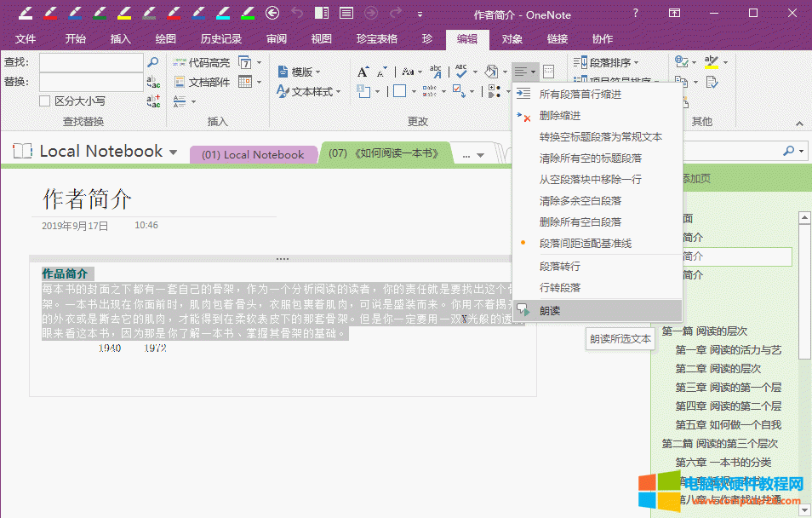Viewport: 812px width, 518px height.
Task: Click the back arrow in quick access toolbar
Action: coord(272,13)
